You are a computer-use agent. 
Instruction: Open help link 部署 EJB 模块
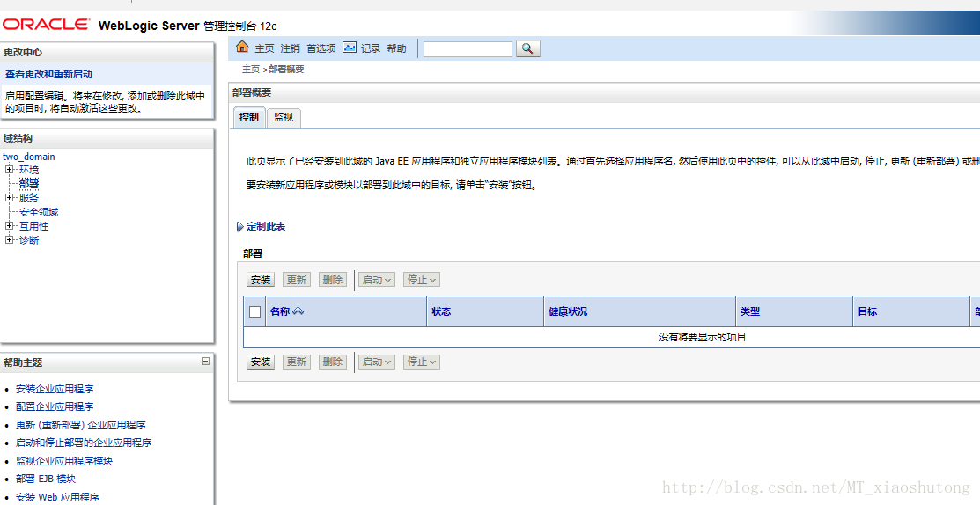coord(46,479)
